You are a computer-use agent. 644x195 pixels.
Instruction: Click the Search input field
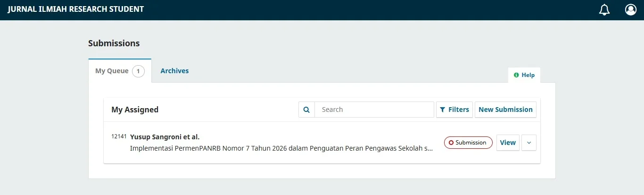pyautogui.click(x=374, y=110)
